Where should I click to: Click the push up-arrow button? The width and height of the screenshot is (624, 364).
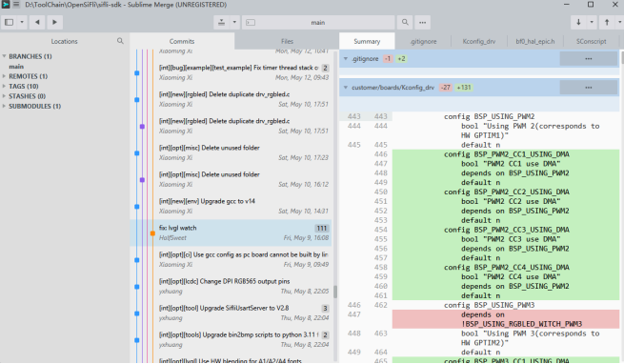[607, 22]
